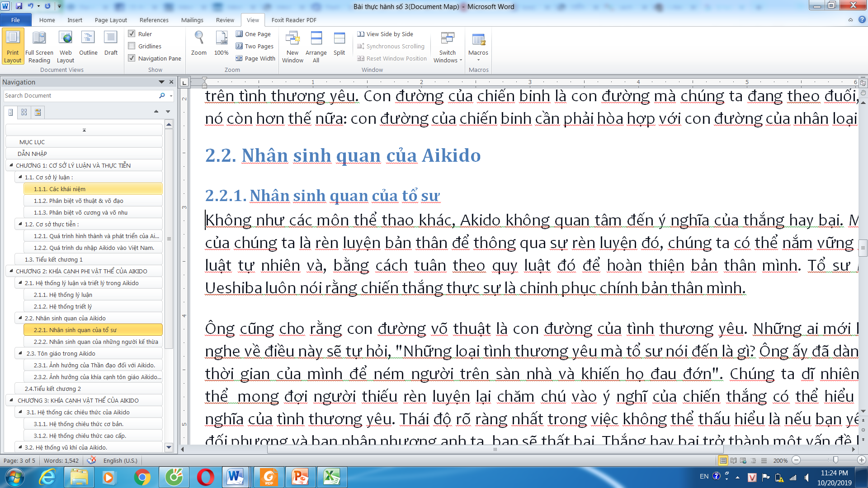Uncheck the Ruler checkbox
Viewport: 868px width, 488px height.
[132, 34]
